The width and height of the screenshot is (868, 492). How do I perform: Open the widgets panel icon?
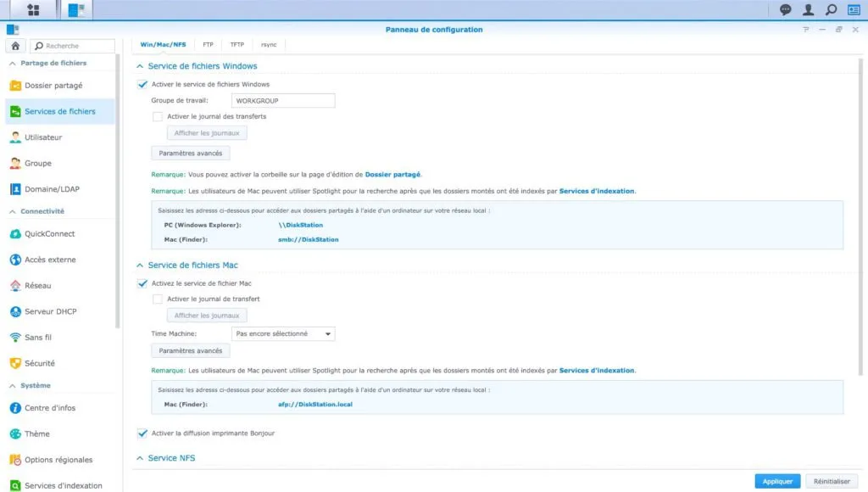pyautogui.click(x=854, y=9)
